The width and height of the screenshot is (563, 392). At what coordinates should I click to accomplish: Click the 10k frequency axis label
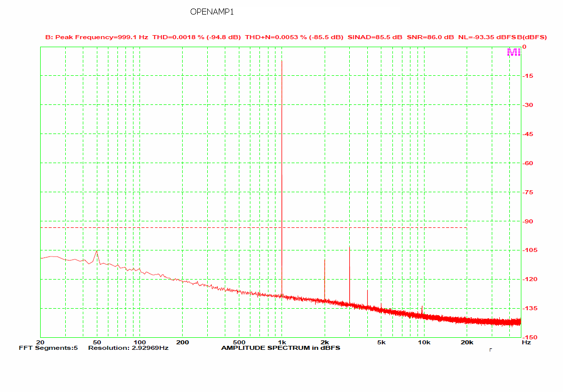tap(424, 342)
